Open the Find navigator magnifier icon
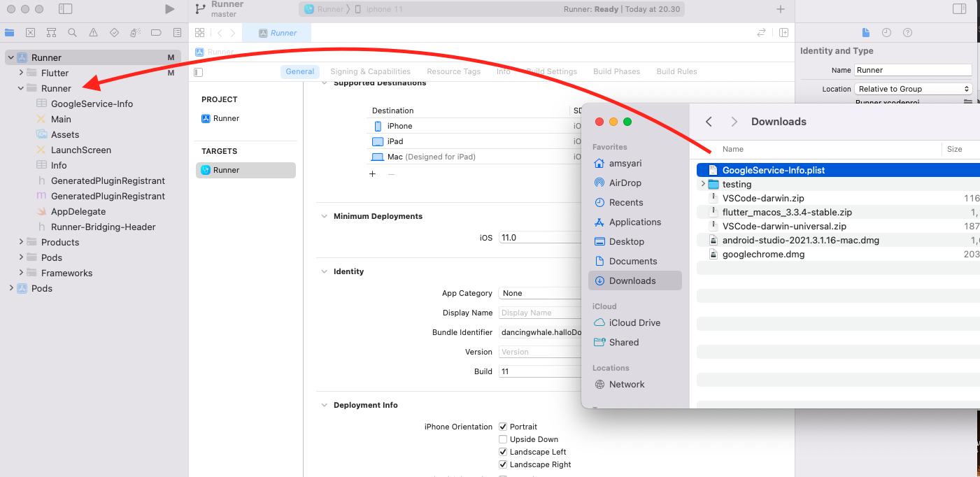This screenshot has height=477, width=980. (72, 33)
